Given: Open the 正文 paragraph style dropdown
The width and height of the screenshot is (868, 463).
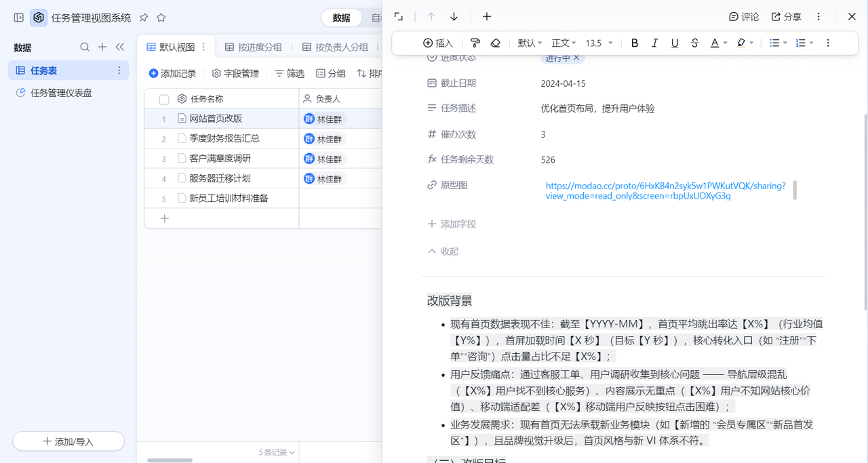Looking at the screenshot, I should click(x=564, y=43).
